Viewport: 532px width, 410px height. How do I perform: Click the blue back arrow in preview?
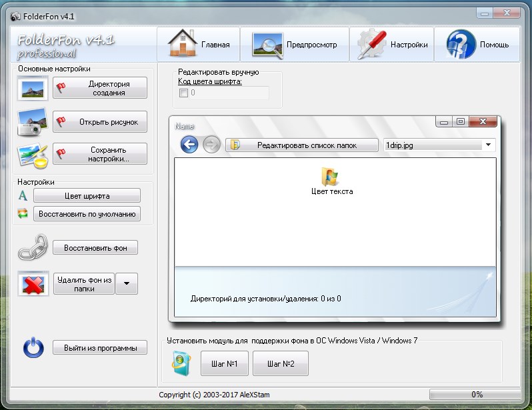(189, 145)
